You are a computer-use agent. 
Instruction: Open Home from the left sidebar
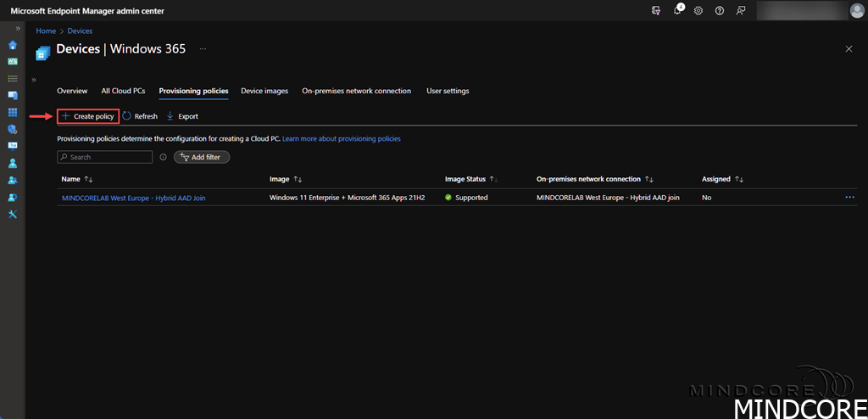click(x=13, y=45)
